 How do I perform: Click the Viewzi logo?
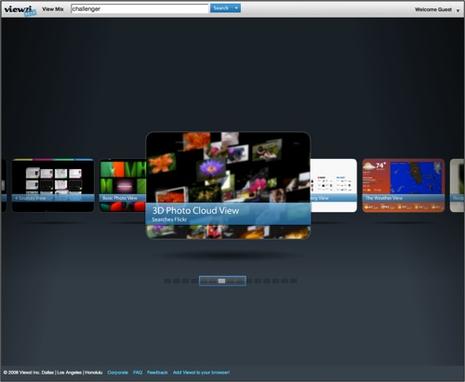(20, 10)
